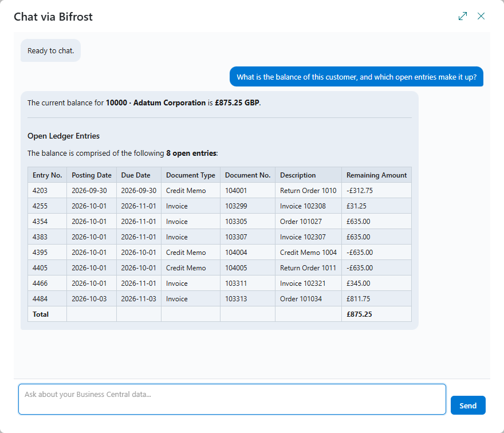
Task: Click the Send button
Action: pyautogui.click(x=468, y=406)
